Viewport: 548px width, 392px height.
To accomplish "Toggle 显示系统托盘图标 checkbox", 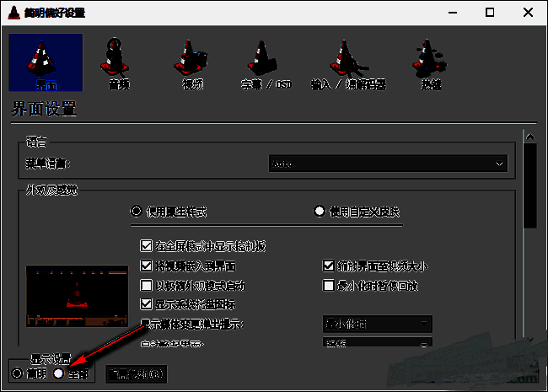I will [x=146, y=304].
